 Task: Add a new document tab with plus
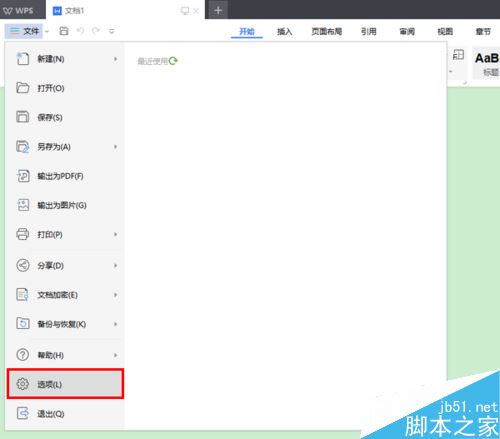218,10
